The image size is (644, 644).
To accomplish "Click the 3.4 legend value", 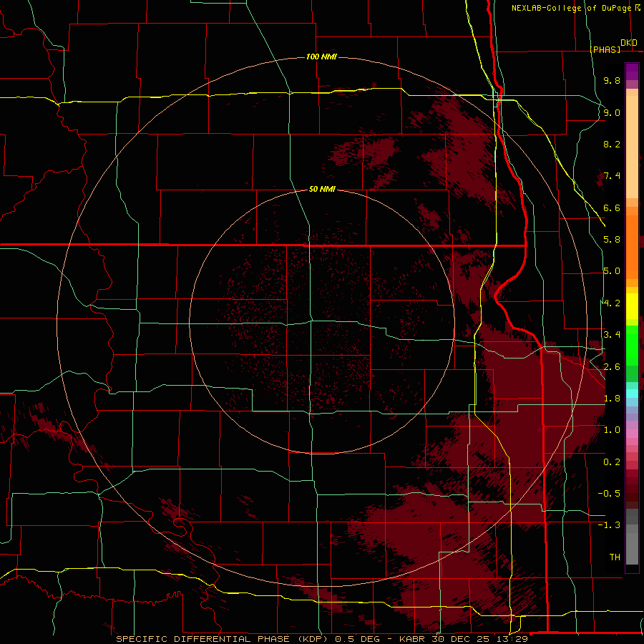I will click(612, 335).
